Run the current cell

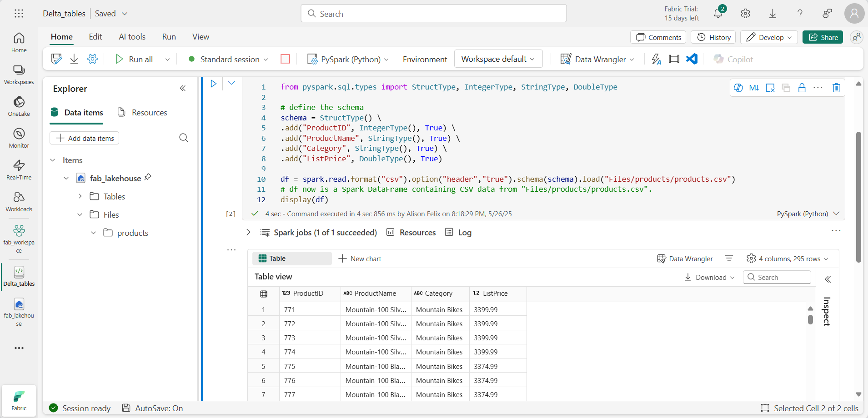(213, 84)
